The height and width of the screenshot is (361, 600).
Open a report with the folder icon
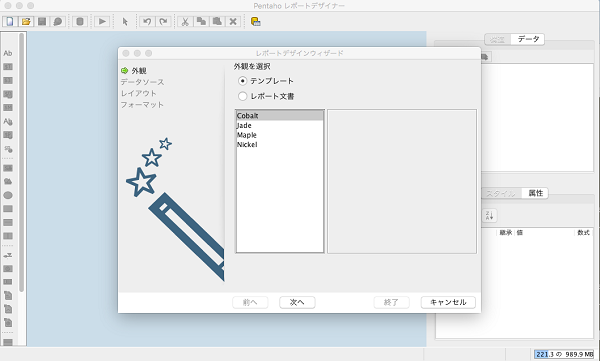click(x=26, y=21)
